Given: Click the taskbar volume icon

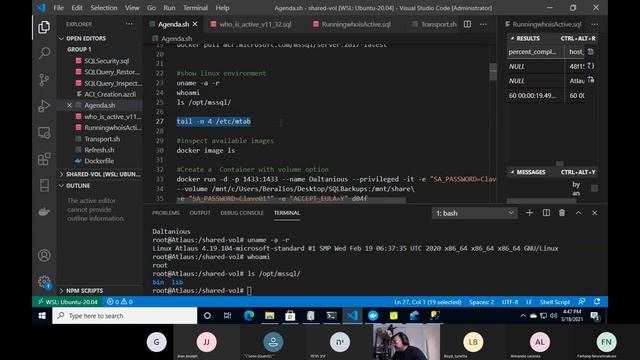Looking at the screenshot, I should (x=553, y=316).
